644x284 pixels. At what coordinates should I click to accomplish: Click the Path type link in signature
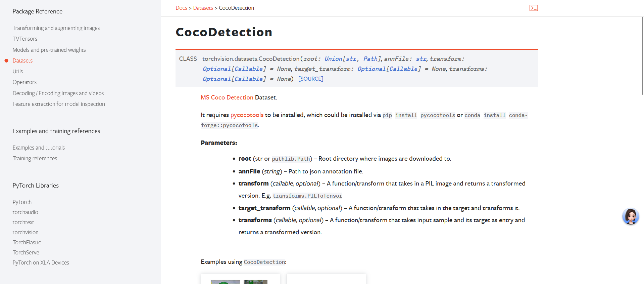370,59
